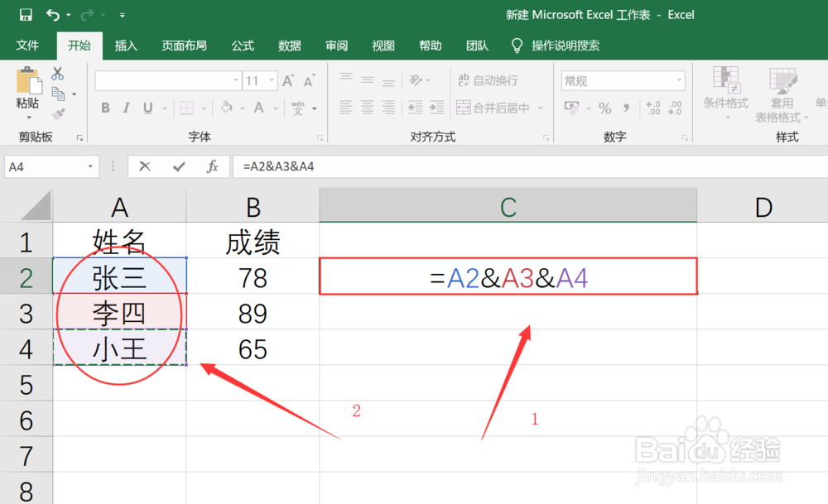The image size is (828, 504).
Task: Click the formula bar checkmark button
Action: click(180, 166)
